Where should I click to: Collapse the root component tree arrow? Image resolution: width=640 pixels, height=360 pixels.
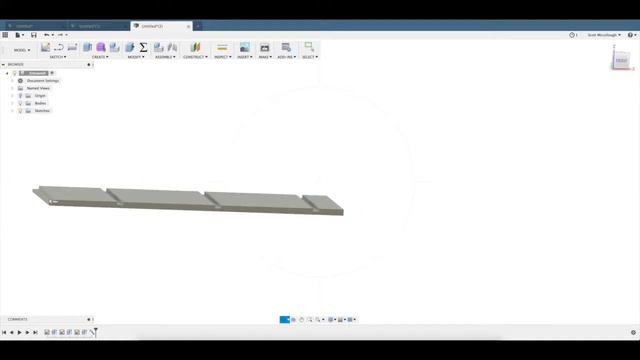[x=7, y=73]
